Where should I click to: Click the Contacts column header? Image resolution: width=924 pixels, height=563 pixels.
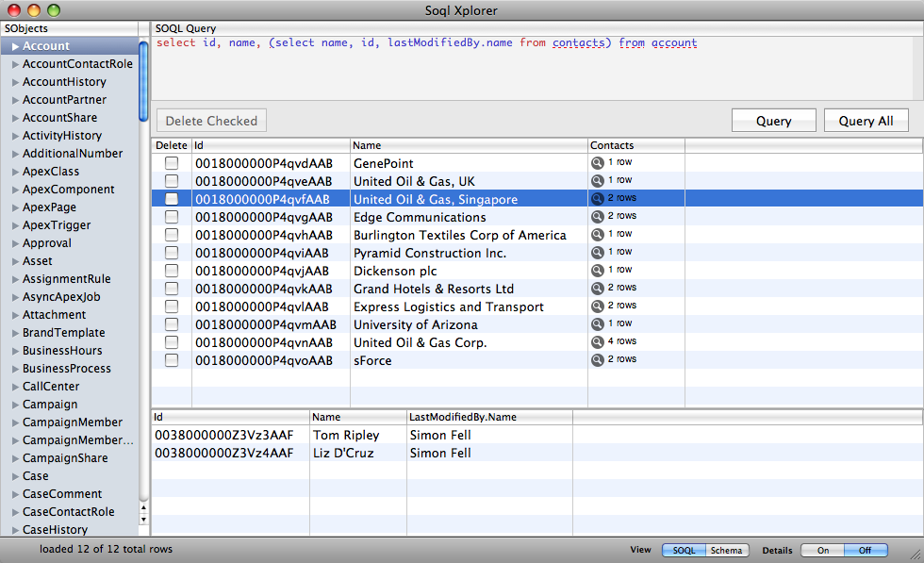tap(636, 145)
